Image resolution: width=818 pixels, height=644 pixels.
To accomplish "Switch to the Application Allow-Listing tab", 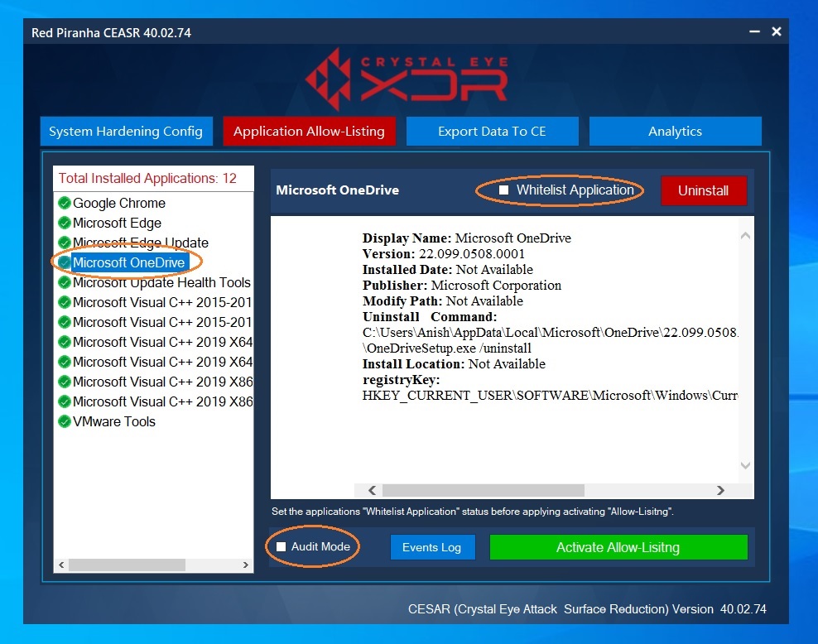I will point(309,131).
